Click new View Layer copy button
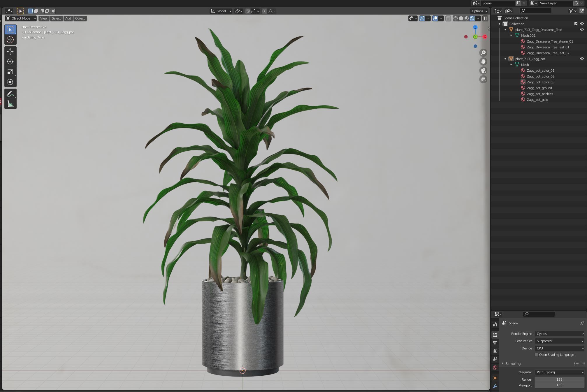The width and height of the screenshot is (587, 392). (576, 3)
